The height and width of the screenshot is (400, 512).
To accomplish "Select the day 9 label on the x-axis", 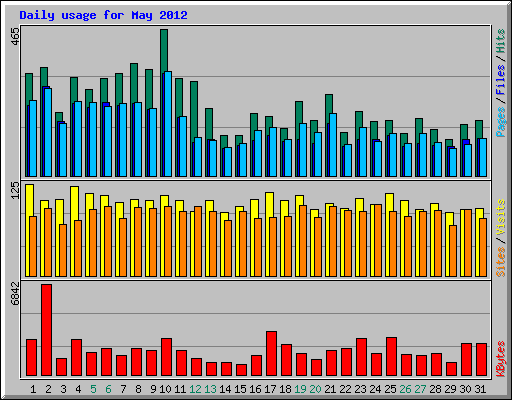I will tap(153, 389).
